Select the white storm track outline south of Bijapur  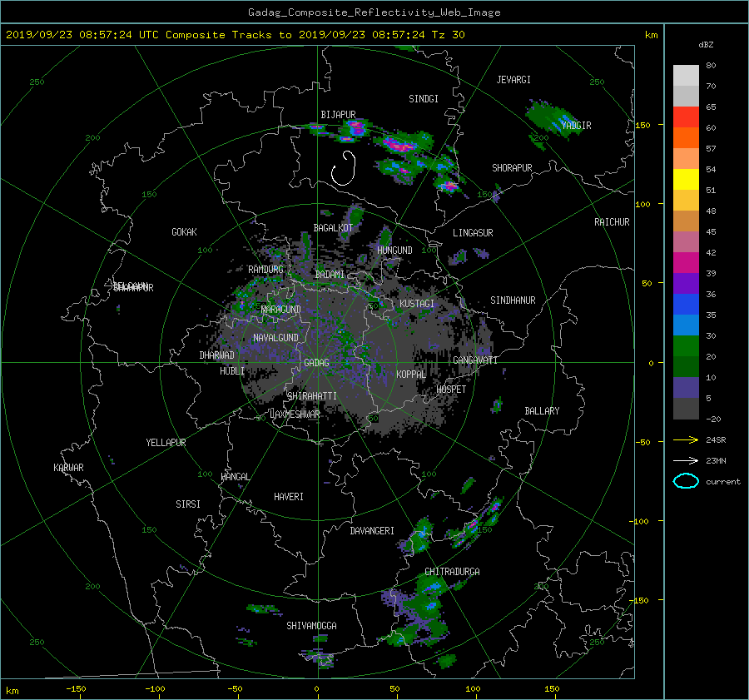(344, 167)
